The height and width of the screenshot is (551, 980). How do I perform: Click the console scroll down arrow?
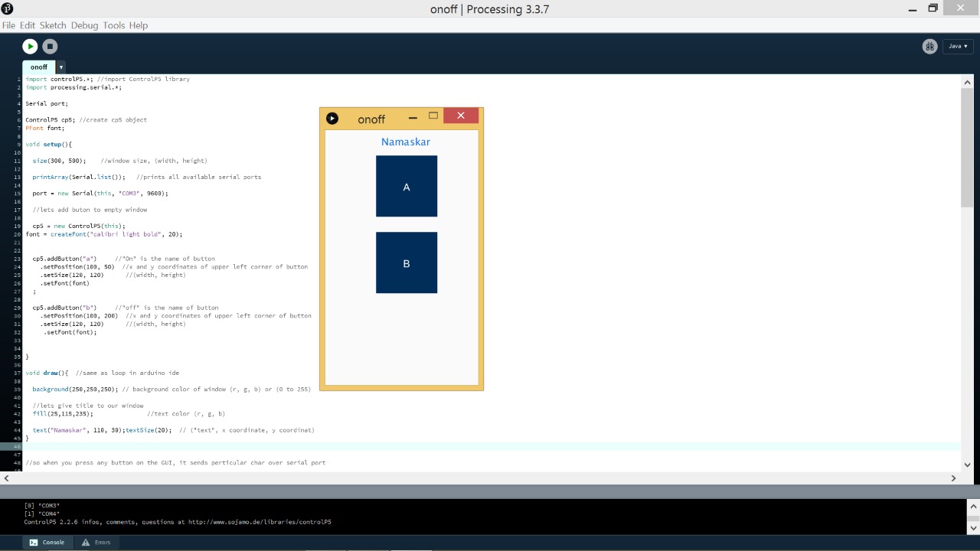[x=973, y=527]
